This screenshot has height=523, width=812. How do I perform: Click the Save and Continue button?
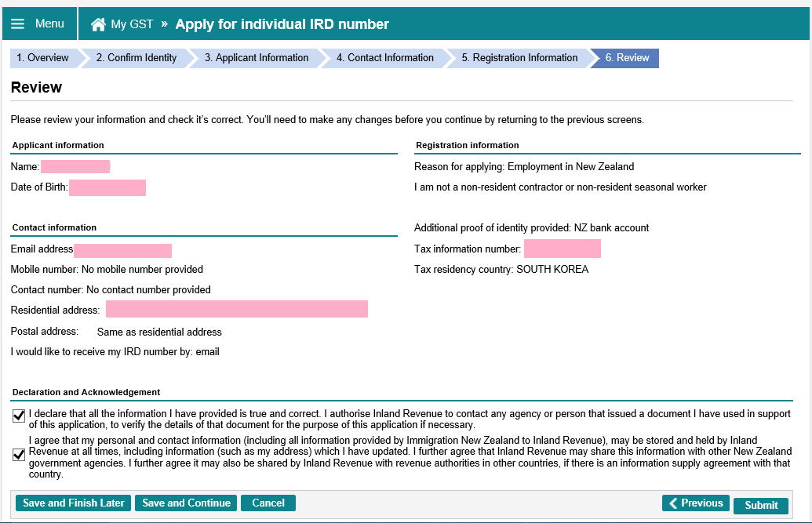click(x=186, y=503)
